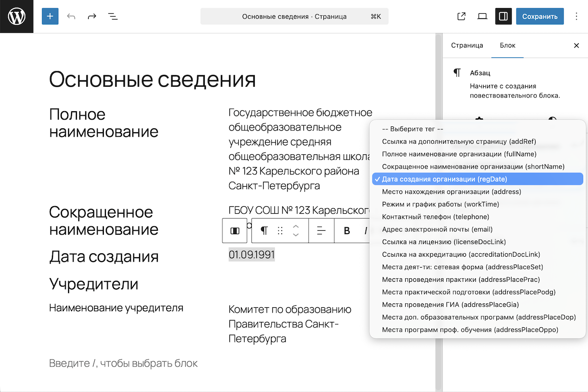
Task: Open the block inserter plus button
Action: pyautogui.click(x=50, y=17)
